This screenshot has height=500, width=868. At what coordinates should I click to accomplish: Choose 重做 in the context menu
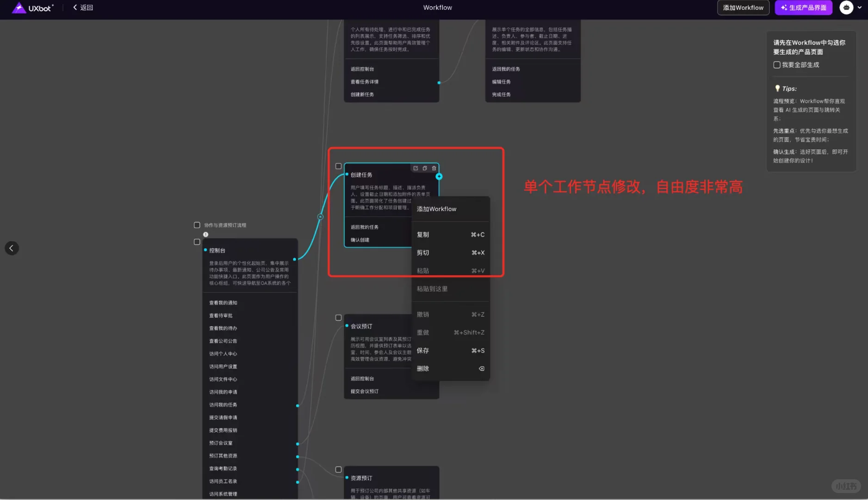[x=451, y=332]
